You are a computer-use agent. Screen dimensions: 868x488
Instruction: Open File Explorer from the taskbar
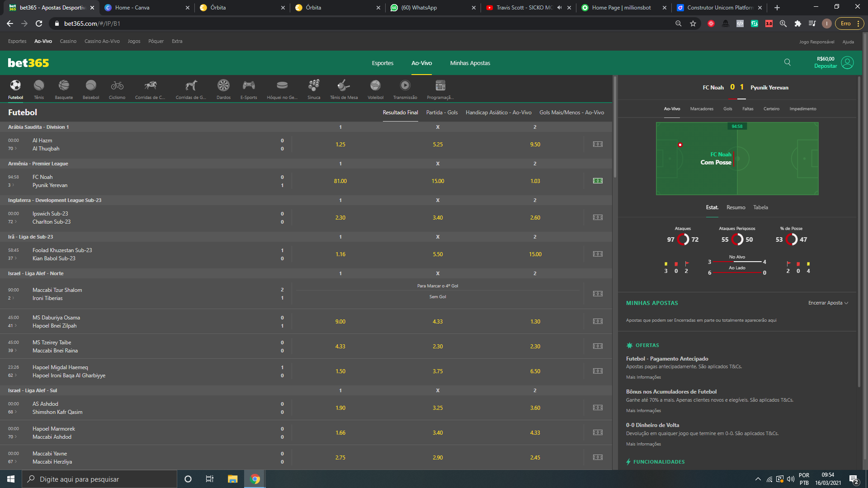tap(232, 479)
